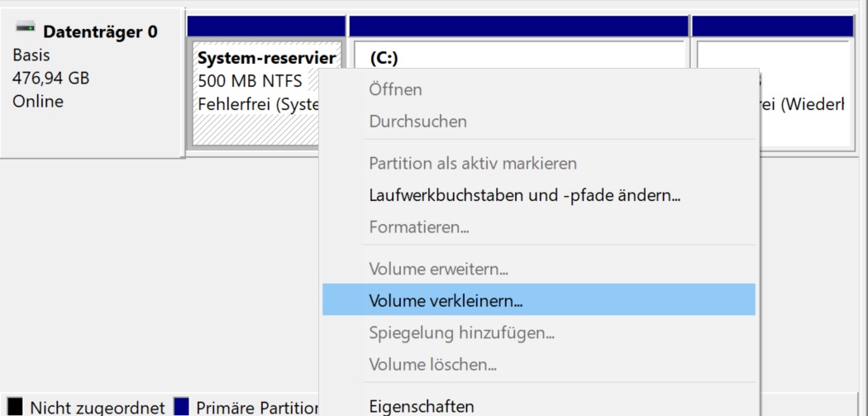The height and width of the screenshot is (416, 868).
Task: Click the Nicht zugeordnet legend label
Action: click(98, 407)
